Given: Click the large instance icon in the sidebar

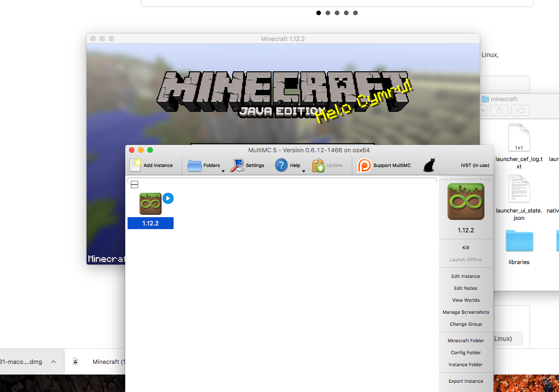Looking at the screenshot, I should tap(466, 202).
